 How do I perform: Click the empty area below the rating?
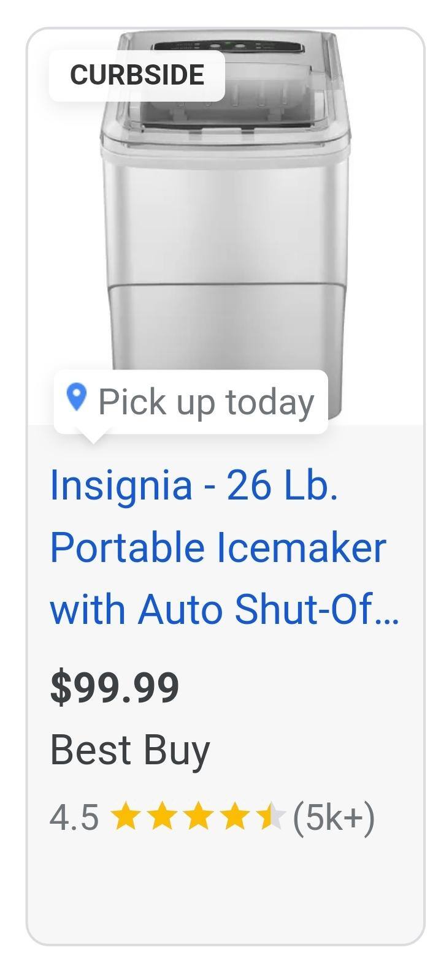[x=224, y=889]
